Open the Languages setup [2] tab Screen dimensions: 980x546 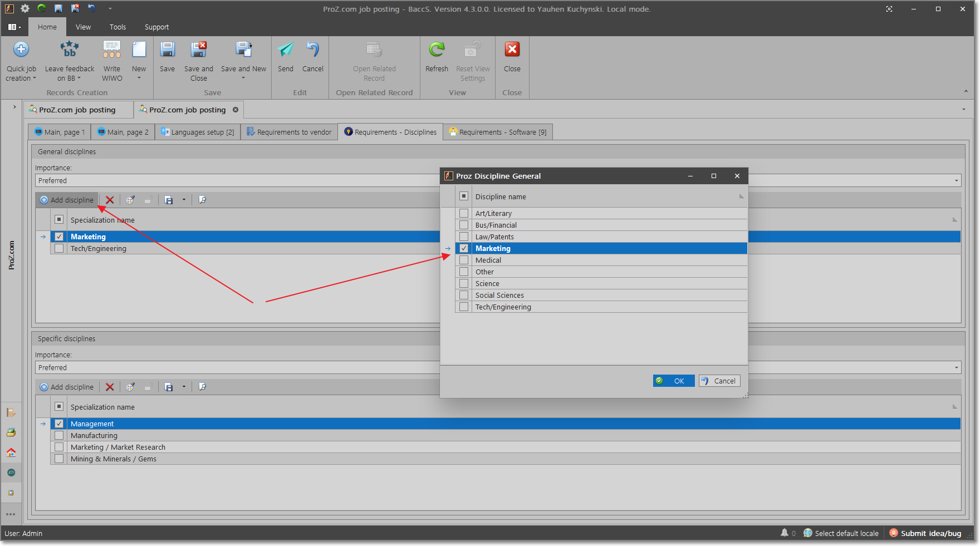(x=198, y=132)
